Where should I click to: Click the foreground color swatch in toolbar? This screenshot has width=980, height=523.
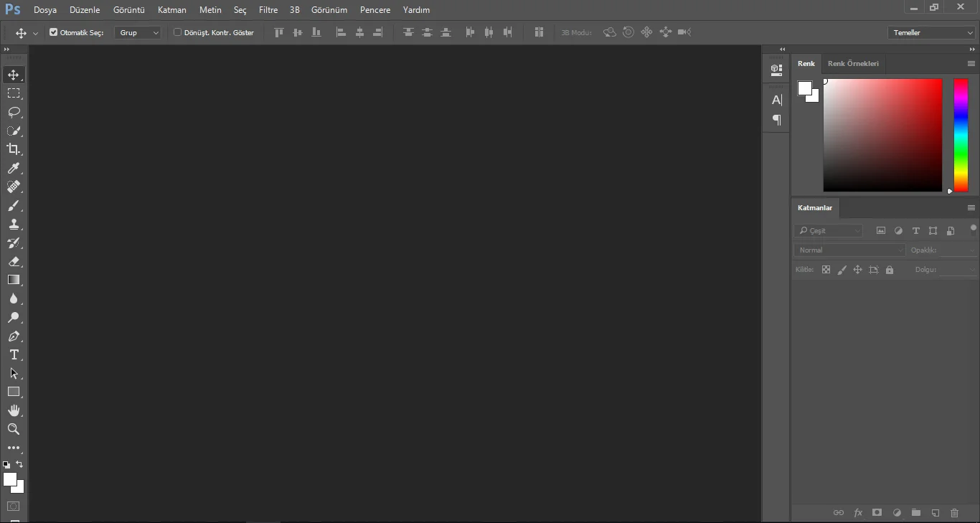[x=9, y=479]
